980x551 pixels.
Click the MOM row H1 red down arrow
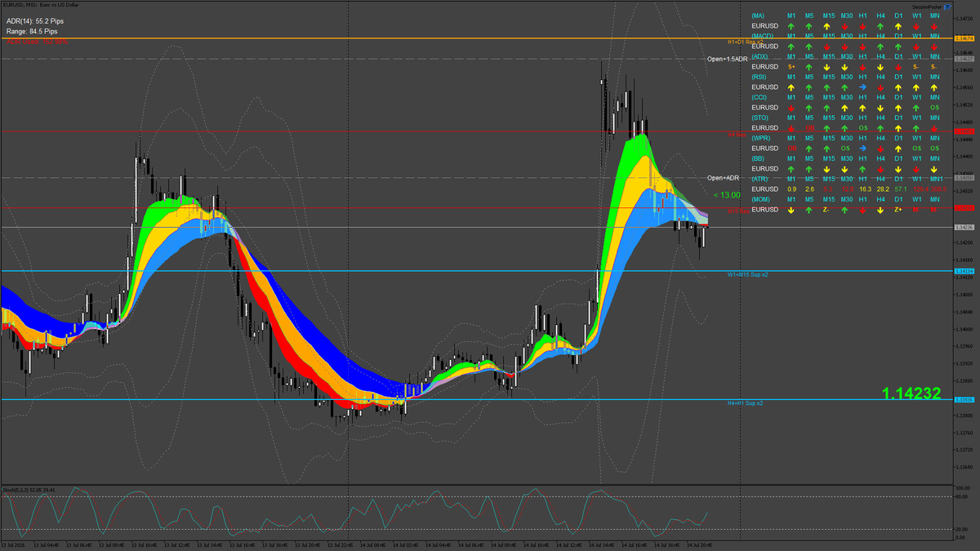(862, 210)
